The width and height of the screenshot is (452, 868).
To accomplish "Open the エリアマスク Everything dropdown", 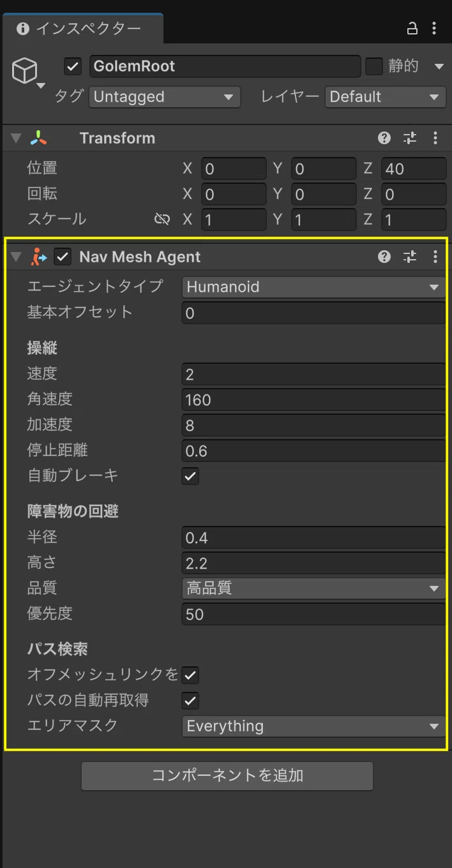I will (313, 726).
